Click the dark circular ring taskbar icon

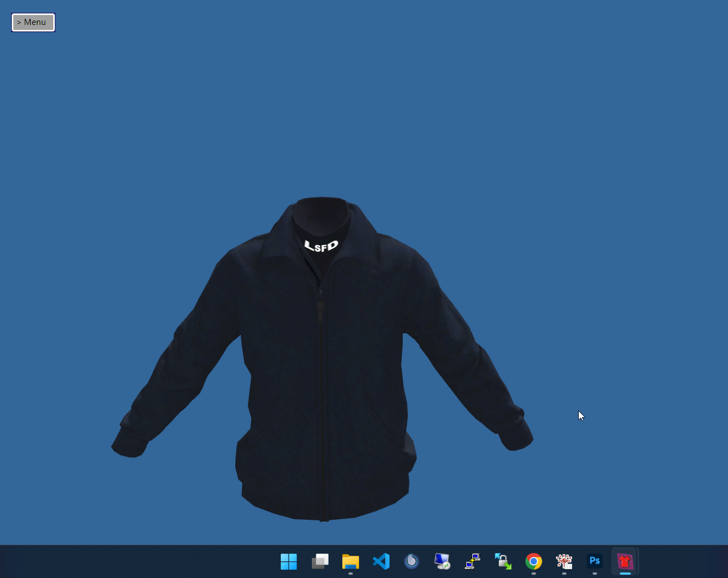click(411, 561)
